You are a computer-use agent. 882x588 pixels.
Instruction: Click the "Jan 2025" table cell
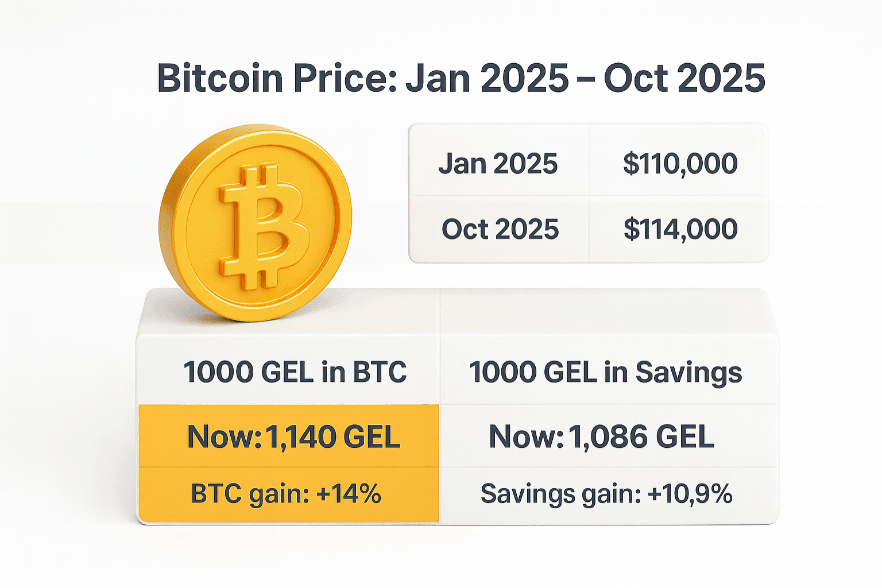498,164
